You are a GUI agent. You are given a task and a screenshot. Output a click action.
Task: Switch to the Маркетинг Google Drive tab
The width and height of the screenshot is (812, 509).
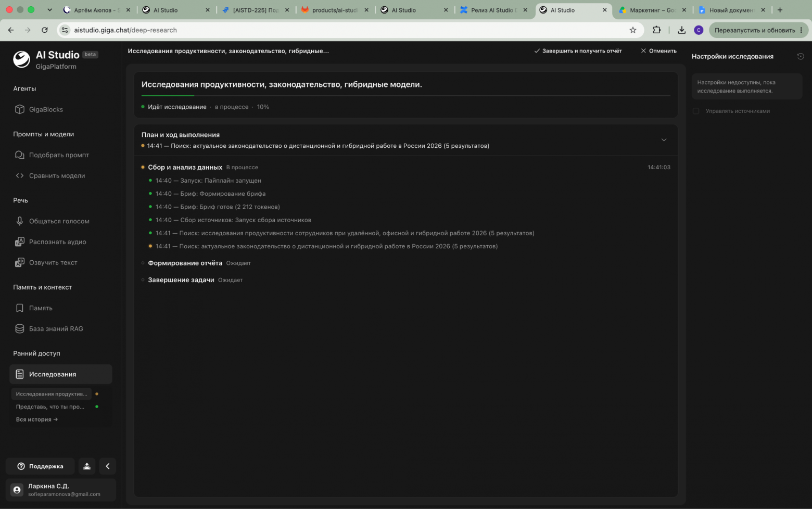pyautogui.click(x=653, y=10)
